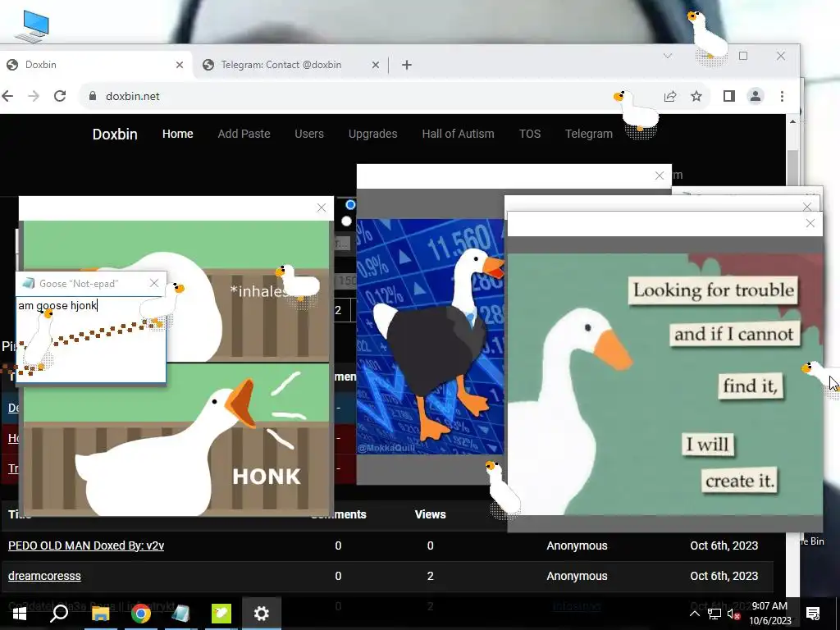Open muted volume tray icon
Screen dimensions: 840x630
pyautogui.click(x=734, y=614)
